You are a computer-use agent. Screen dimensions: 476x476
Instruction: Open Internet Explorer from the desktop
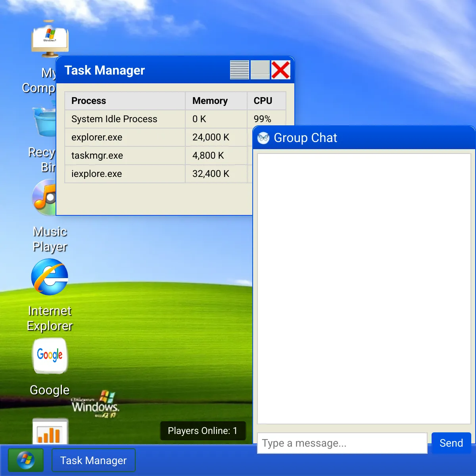[50, 277]
